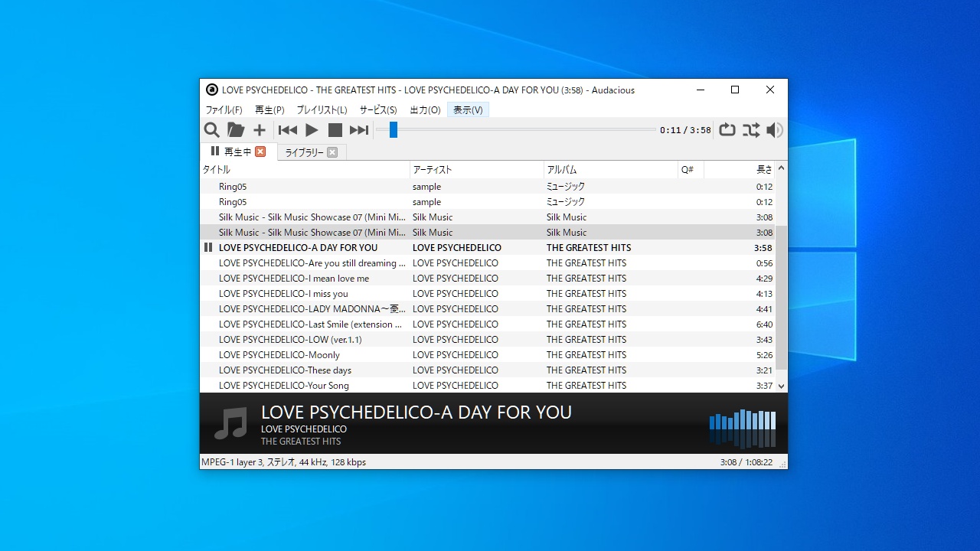Viewport: 980px width, 551px height.
Task: Select 'Moonly' track
Action: pyautogui.click(x=488, y=355)
